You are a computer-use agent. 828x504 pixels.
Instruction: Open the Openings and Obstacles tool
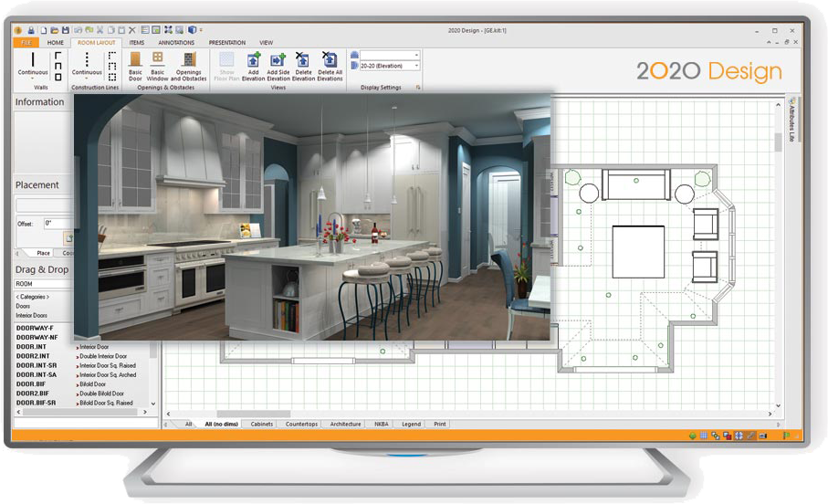tap(189, 66)
